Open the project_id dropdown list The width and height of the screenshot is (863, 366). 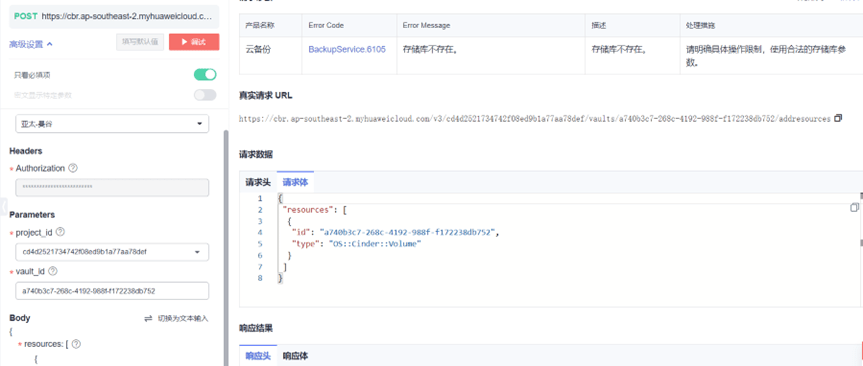[x=112, y=252]
